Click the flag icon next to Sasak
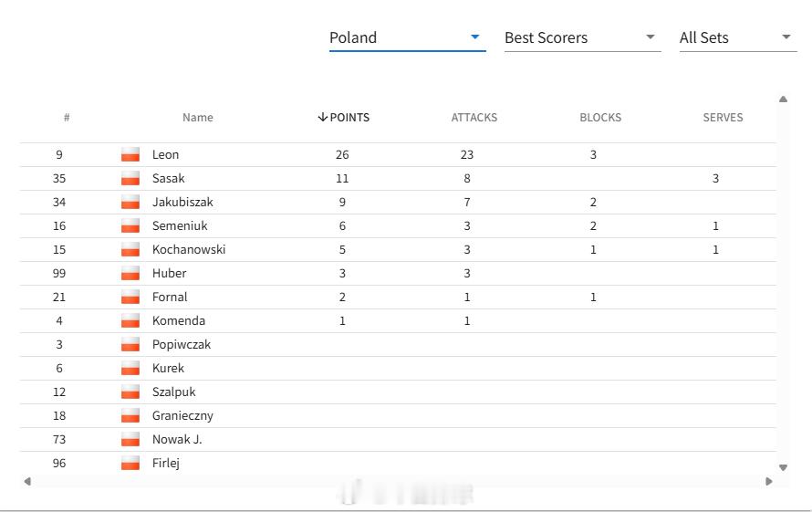This screenshot has width=812, height=512. (x=130, y=178)
